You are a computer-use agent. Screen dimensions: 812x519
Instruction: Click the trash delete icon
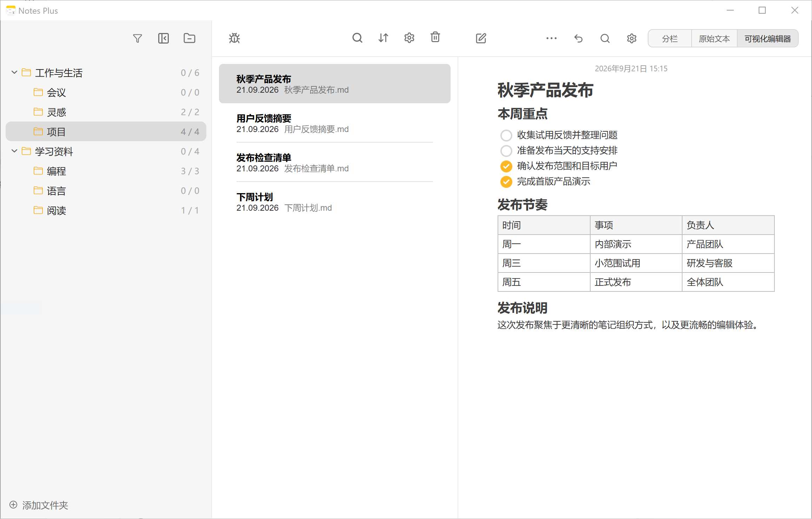point(435,37)
